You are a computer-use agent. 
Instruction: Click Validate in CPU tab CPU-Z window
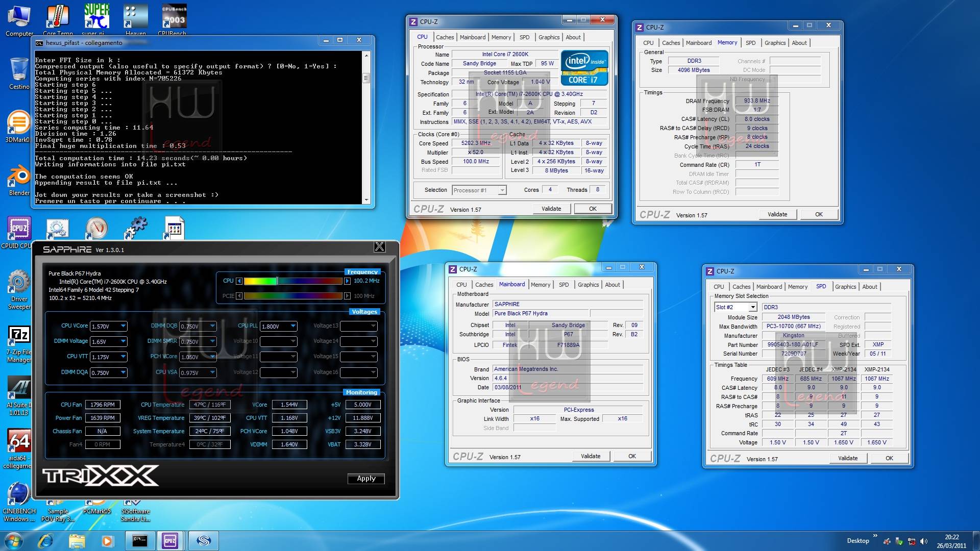tap(551, 209)
